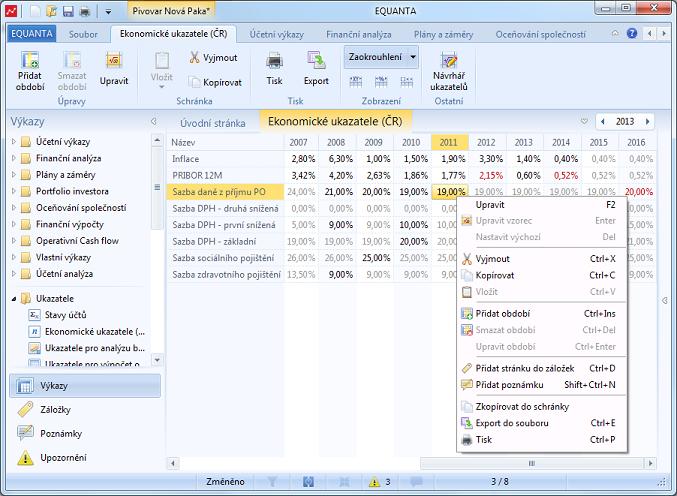Collapse the Výkazy side panel
The width and height of the screenshot is (677, 496).
pos(154,122)
